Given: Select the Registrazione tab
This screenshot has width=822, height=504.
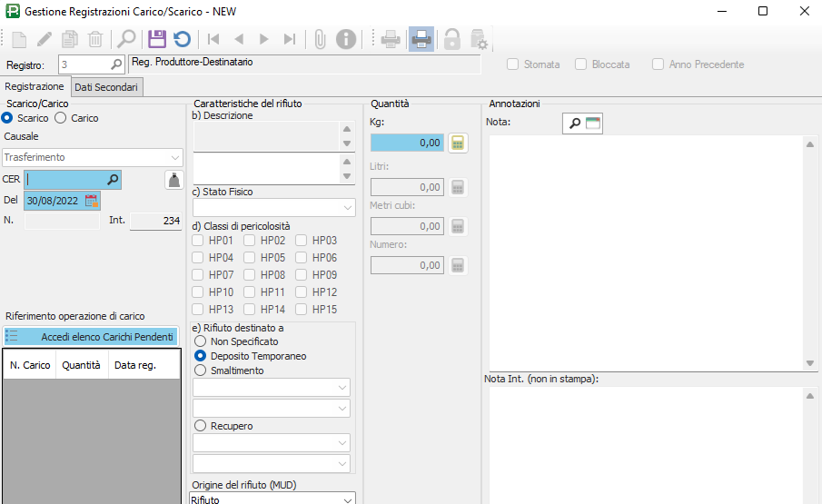Looking at the screenshot, I should pyautogui.click(x=35, y=86).
